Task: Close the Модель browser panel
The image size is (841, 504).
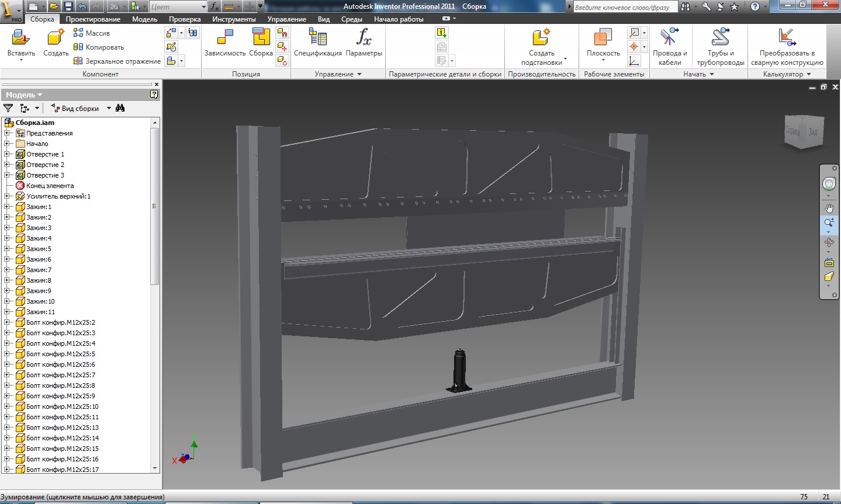Action: (x=156, y=85)
